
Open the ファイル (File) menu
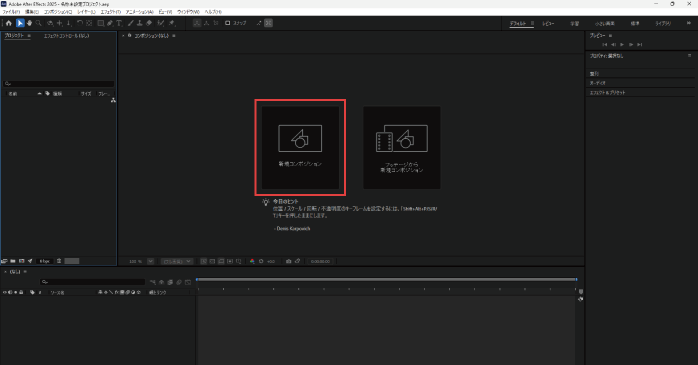(11, 12)
